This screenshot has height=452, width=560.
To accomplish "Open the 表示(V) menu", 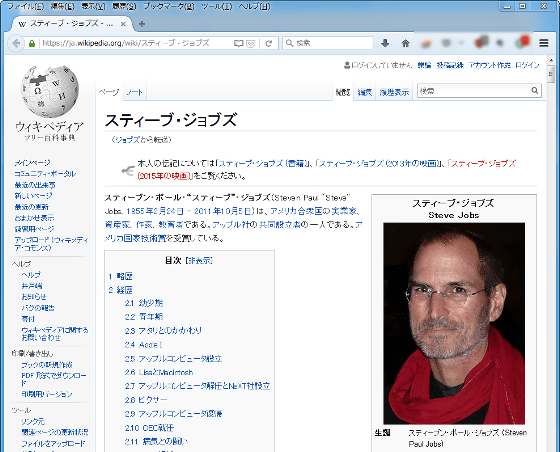I will [93, 6].
